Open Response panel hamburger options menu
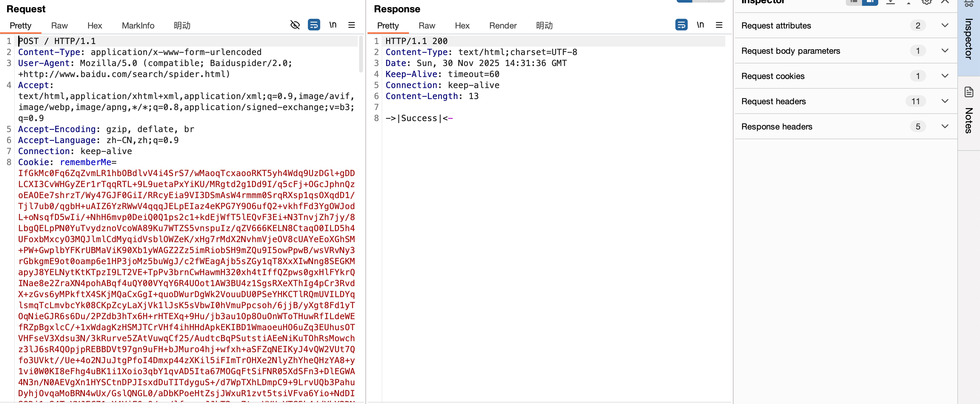This screenshot has width=980, height=404. point(719,25)
